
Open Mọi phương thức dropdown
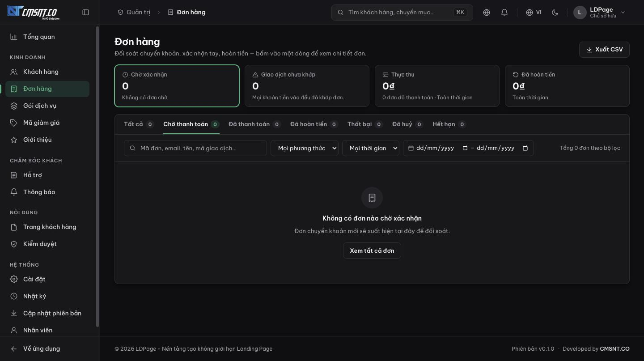click(305, 148)
